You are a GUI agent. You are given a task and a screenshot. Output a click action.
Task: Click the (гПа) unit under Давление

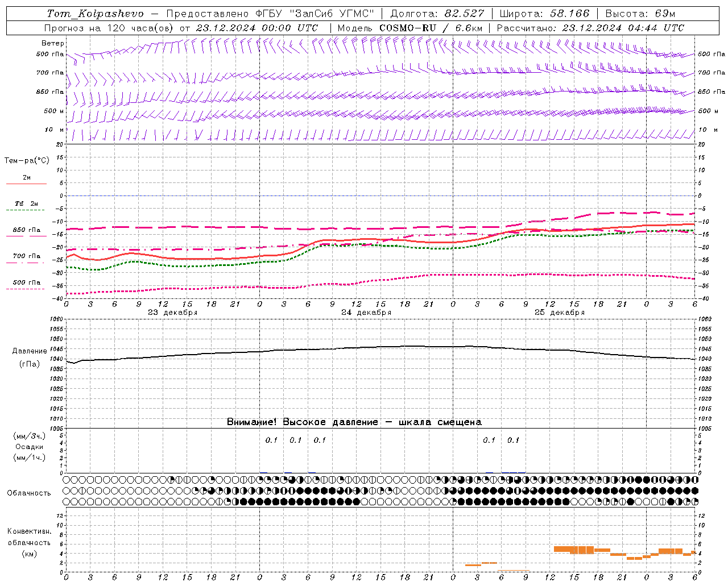coord(30,364)
